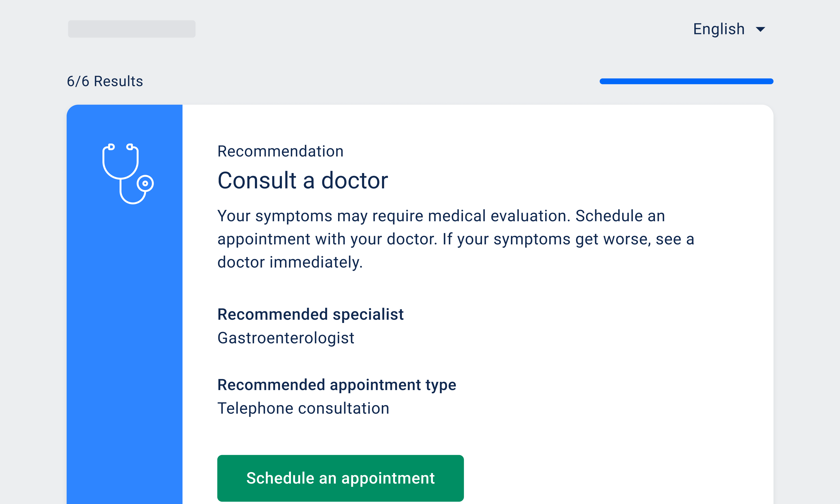Image resolution: width=840 pixels, height=504 pixels.
Task: Click the Schedule an appointment button
Action: point(340,478)
